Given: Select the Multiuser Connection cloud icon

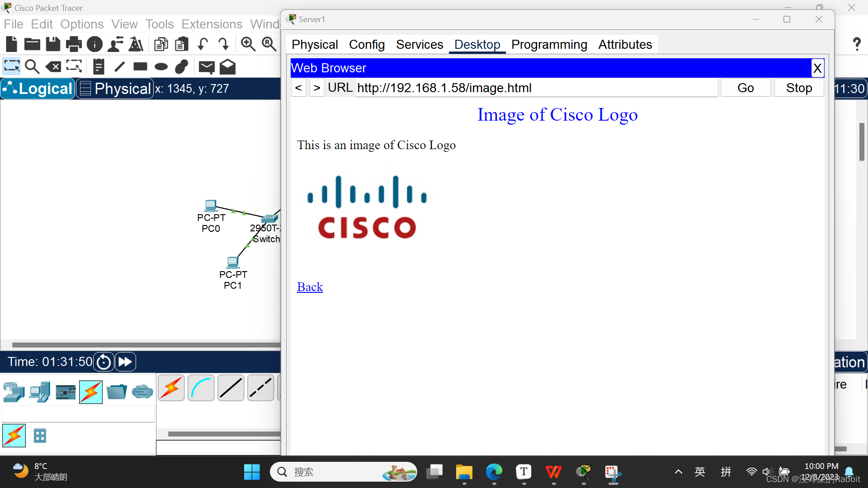Looking at the screenshot, I should 142,391.
